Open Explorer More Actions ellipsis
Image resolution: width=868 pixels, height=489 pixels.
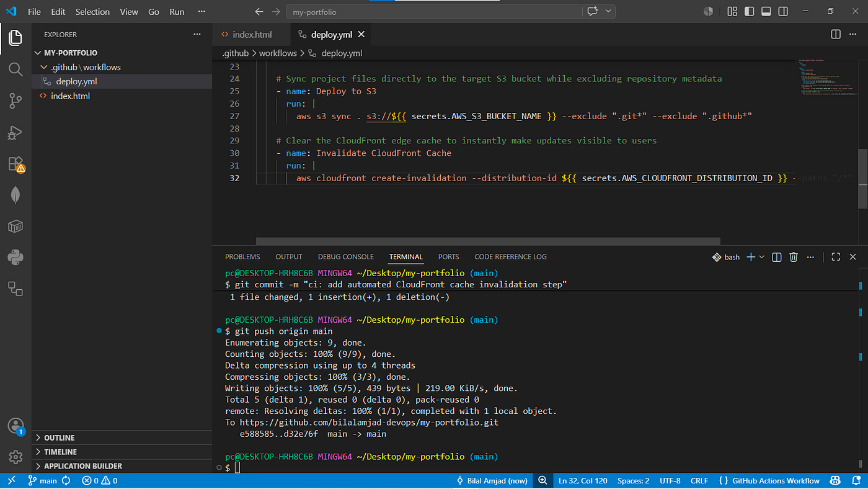[x=197, y=35]
